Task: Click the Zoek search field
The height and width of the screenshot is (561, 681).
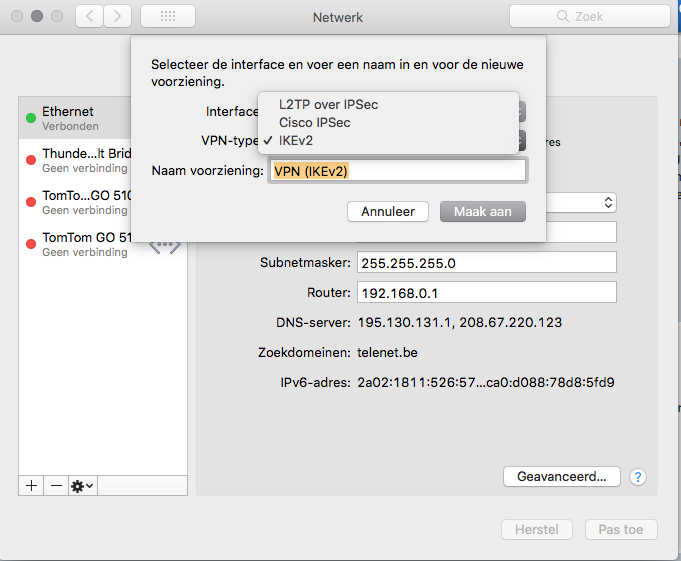Action: pyautogui.click(x=590, y=17)
